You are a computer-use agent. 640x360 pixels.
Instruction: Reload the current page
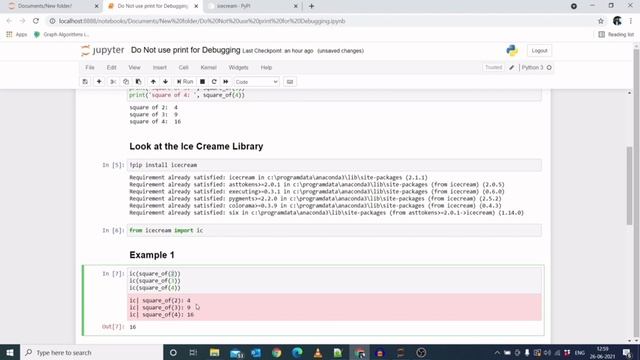tap(36, 21)
